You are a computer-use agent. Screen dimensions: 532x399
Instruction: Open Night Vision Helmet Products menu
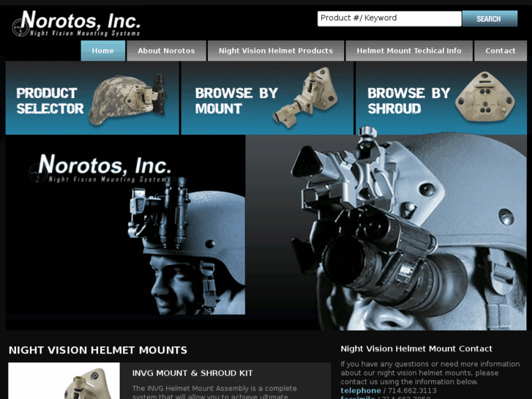(x=276, y=51)
